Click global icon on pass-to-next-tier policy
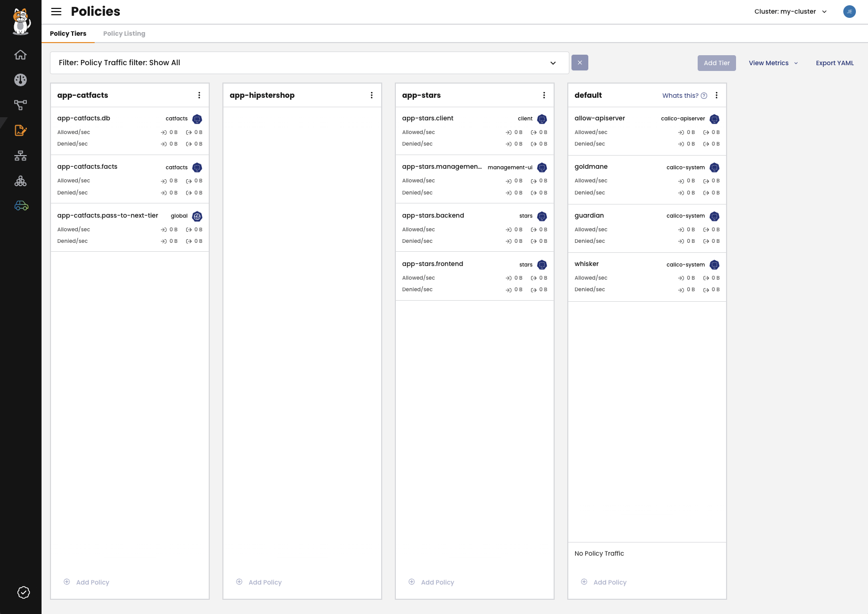868x614 pixels. 197,216
